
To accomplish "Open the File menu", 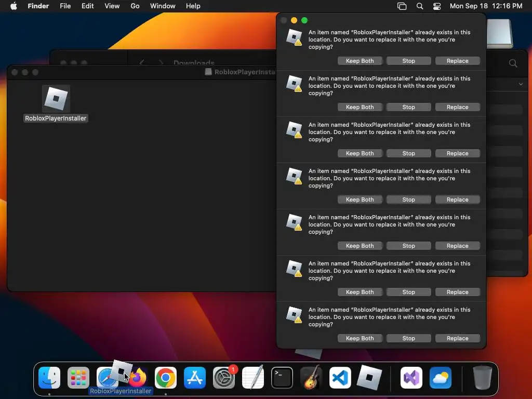I will [x=65, y=6].
